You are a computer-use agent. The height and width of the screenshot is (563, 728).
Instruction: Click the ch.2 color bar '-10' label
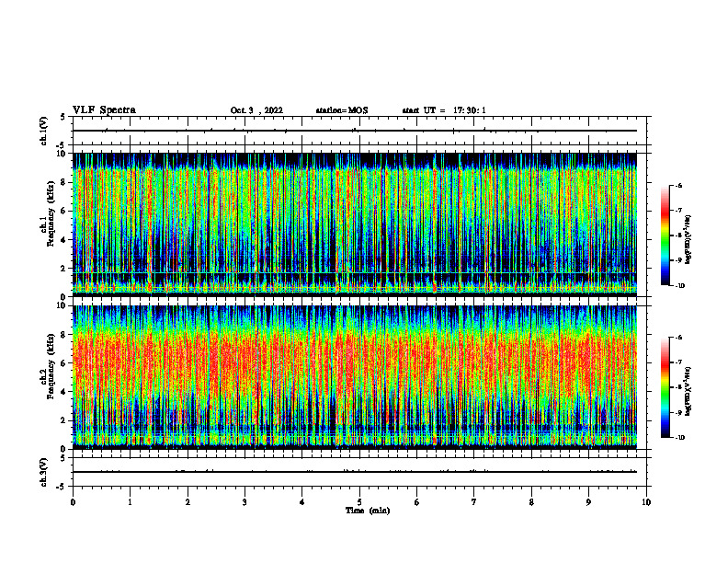(679, 438)
